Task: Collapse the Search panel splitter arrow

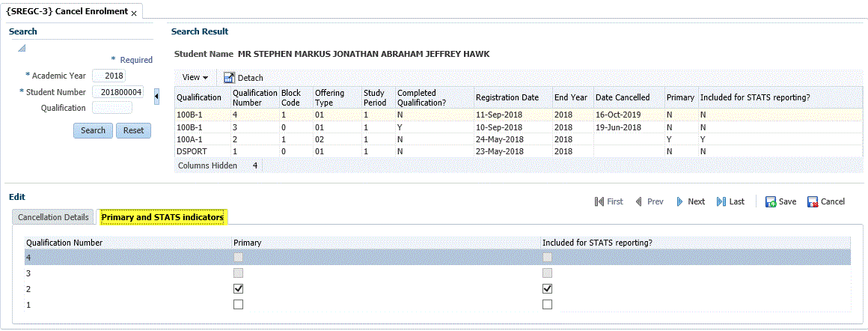Action: point(156,97)
